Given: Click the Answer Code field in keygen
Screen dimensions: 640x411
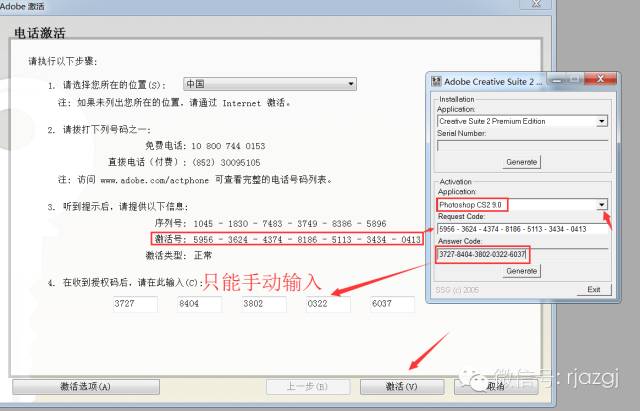Looking at the screenshot, I should (x=522, y=254).
